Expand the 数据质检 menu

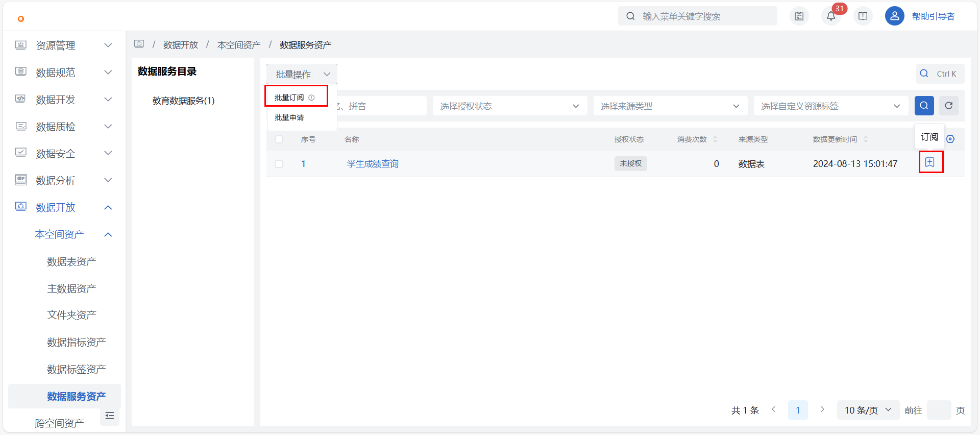(x=108, y=126)
